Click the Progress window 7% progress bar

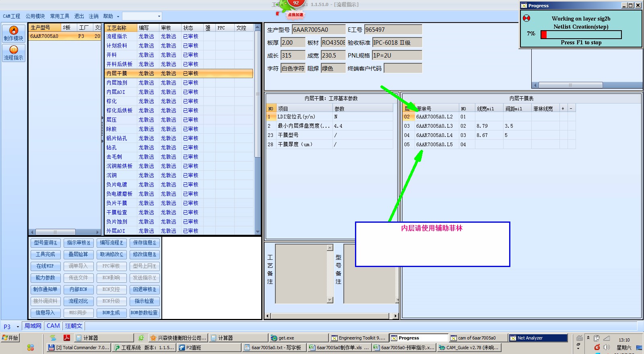click(x=581, y=35)
